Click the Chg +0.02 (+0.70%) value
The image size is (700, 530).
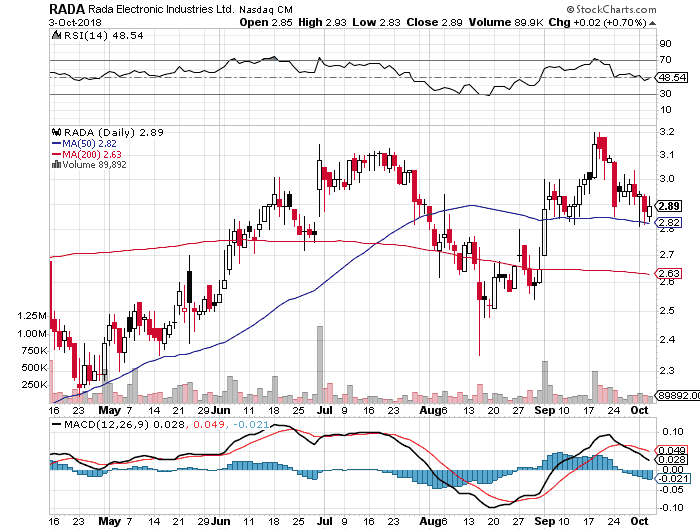coord(597,22)
